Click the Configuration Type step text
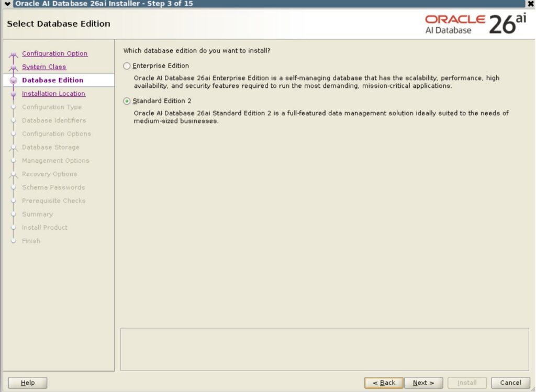The height and width of the screenshot is (392, 536). tap(52, 107)
